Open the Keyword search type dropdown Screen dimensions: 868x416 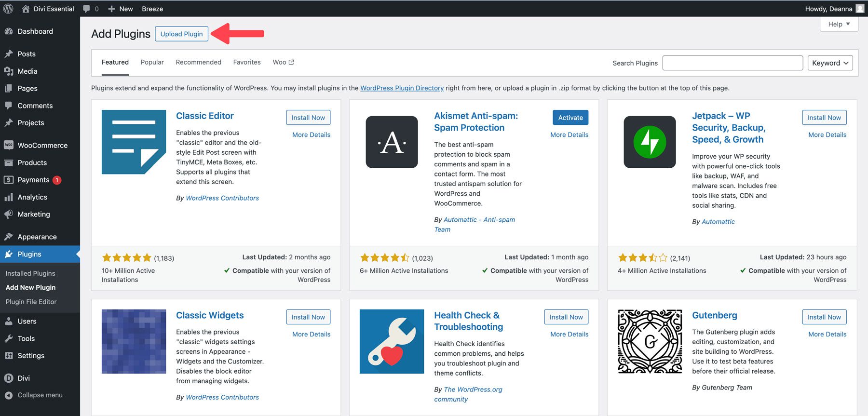(x=830, y=63)
